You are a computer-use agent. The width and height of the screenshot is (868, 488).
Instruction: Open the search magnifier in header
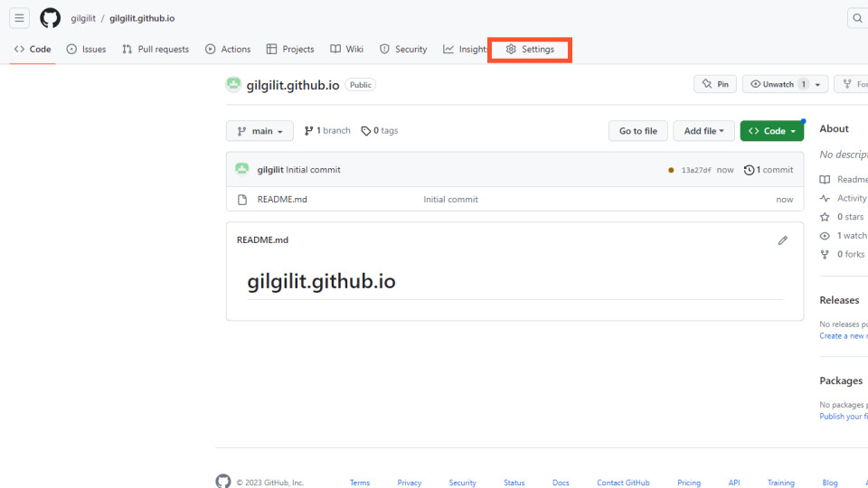pos(857,18)
